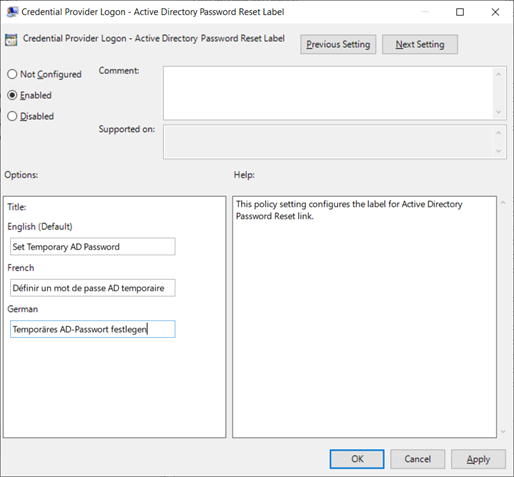Image resolution: width=514 pixels, height=477 pixels.
Task: Click the 'Title:' label in Options
Action: point(17,207)
